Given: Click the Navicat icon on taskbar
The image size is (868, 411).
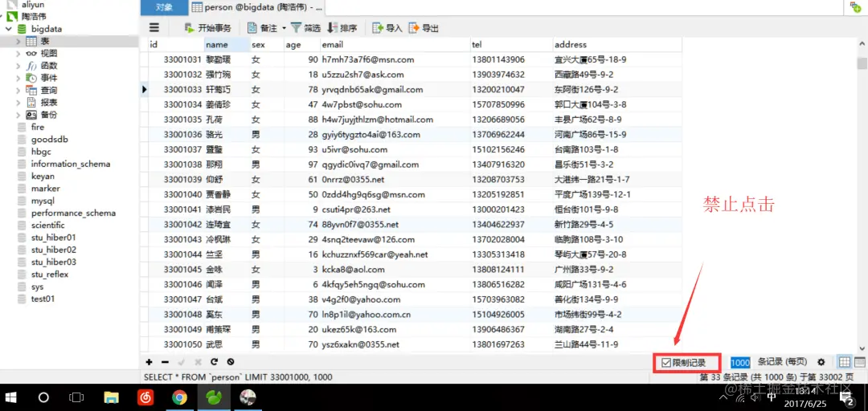Looking at the screenshot, I should (x=213, y=397).
